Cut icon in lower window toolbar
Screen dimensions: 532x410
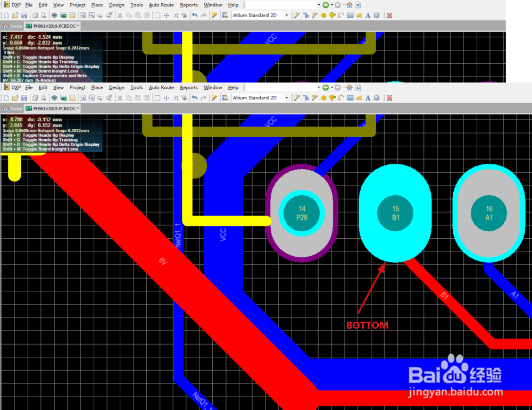tap(120, 98)
